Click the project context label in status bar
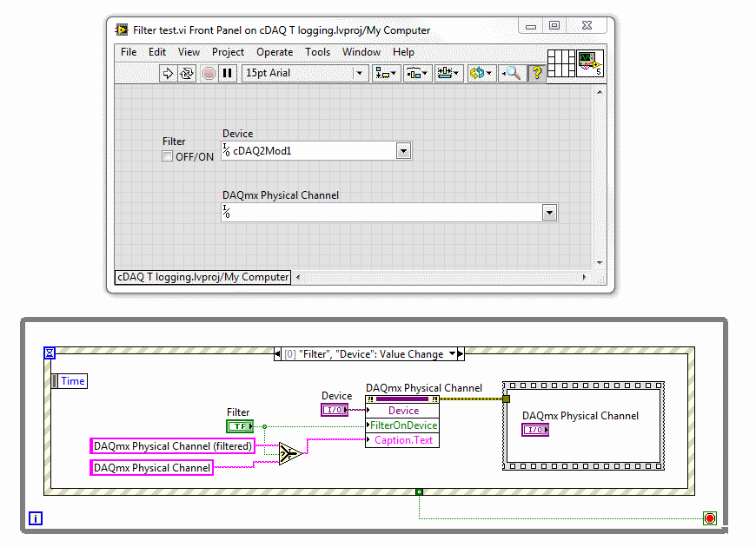Image resolution: width=756 pixels, height=547 pixels. pyautogui.click(x=203, y=277)
